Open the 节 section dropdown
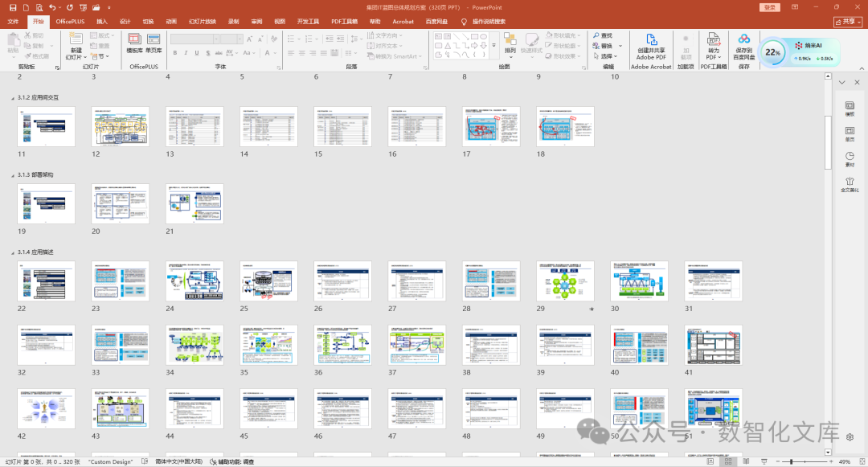Viewport: 868px width, 467px height. 100,56
